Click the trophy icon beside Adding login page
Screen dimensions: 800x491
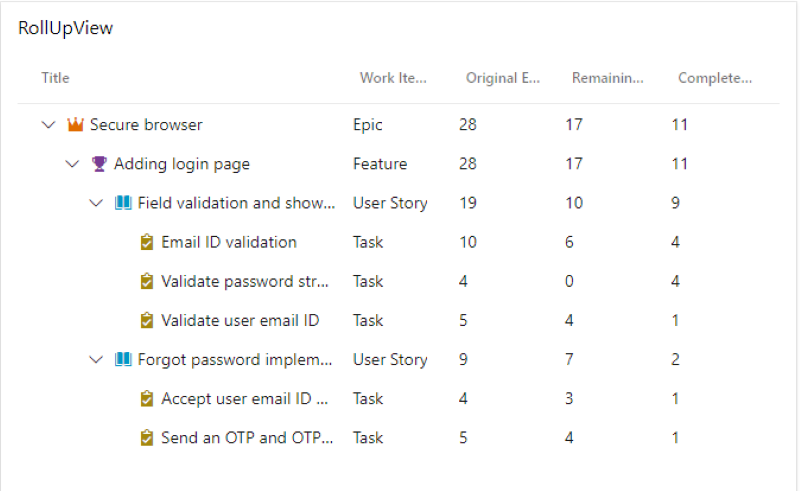pyautogui.click(x=99, y=164)
